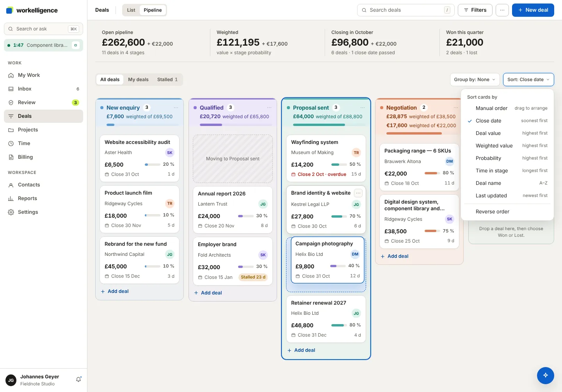Click the 80% probability bar on Retainer renewal 2027

(339, 325)
